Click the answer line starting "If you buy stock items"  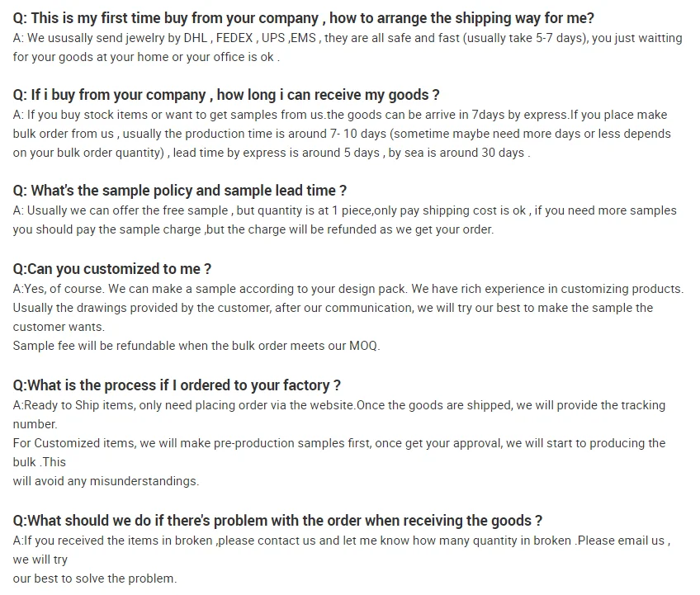click(340, 115)
